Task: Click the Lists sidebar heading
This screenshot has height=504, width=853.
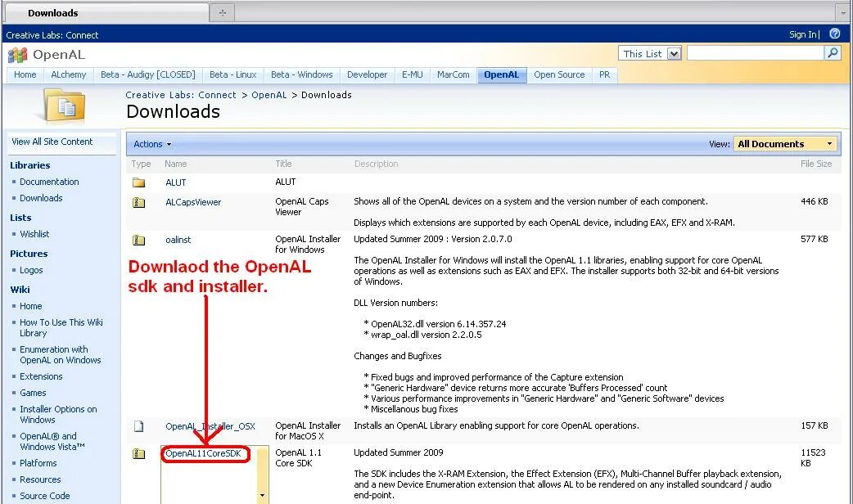Action: click(20, 218)
